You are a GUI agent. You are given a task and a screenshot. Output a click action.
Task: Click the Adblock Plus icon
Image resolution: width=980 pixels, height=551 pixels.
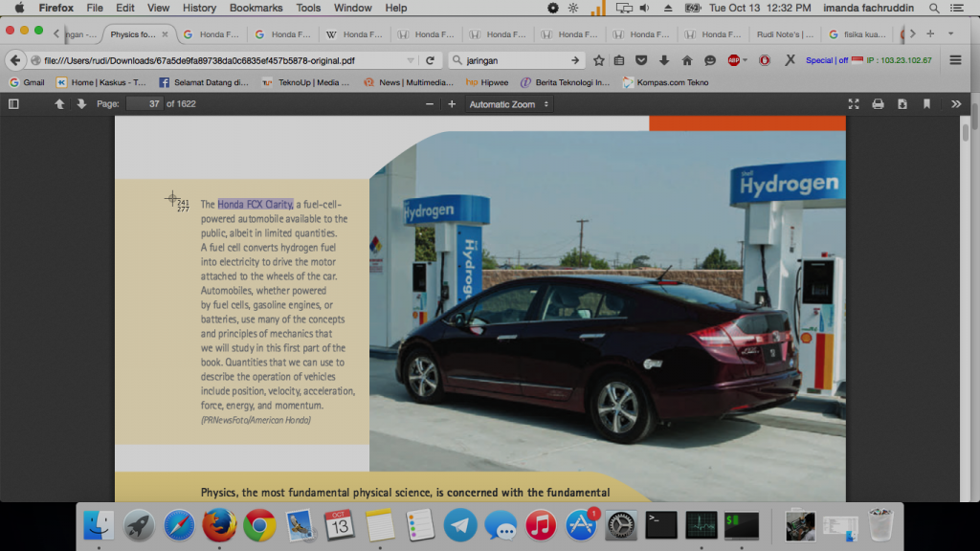coord(734,60)
